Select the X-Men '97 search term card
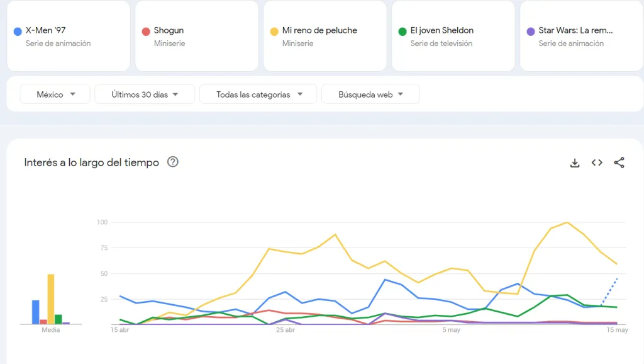 (x=68, y=36)
